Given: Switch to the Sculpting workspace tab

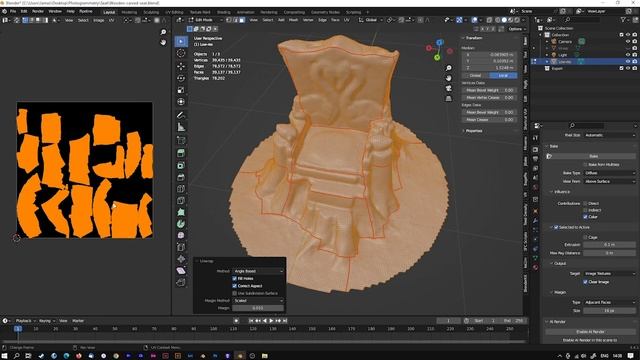Looking at the screenshot, I should coord(151,12).
